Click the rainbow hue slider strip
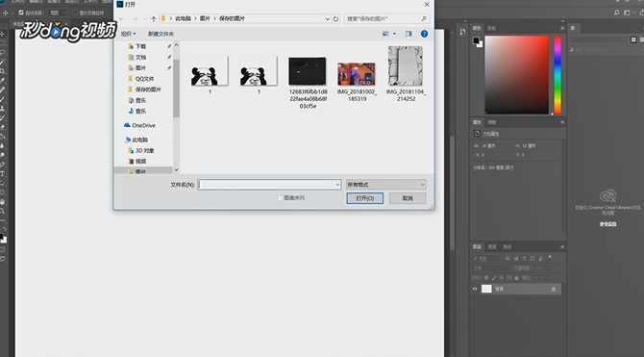 (x=557, y=75)
